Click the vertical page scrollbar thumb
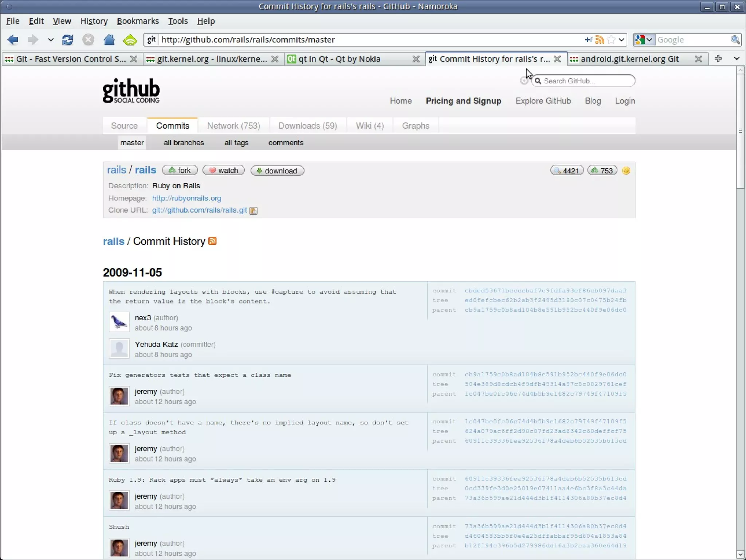746x560 pixels. (x=740, y=131)
